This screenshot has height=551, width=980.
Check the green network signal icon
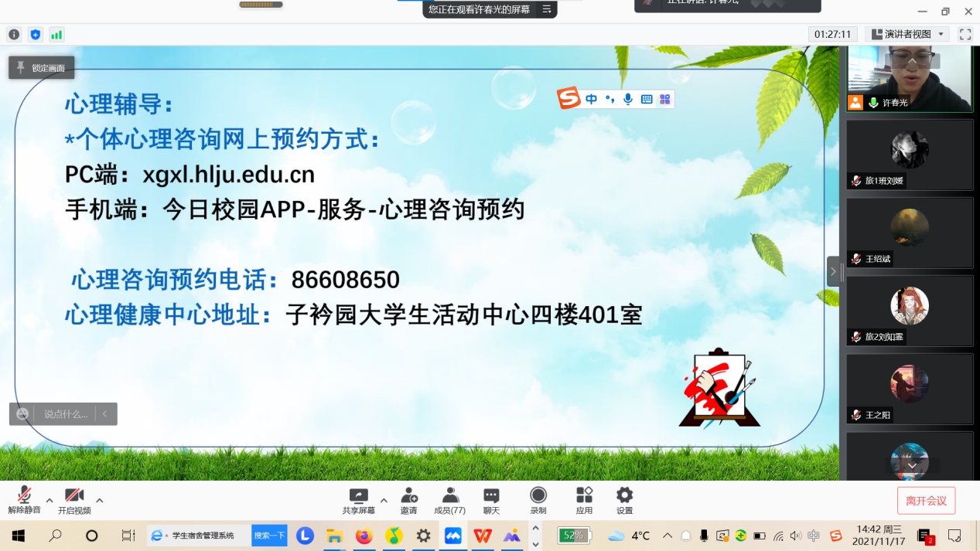56,35
